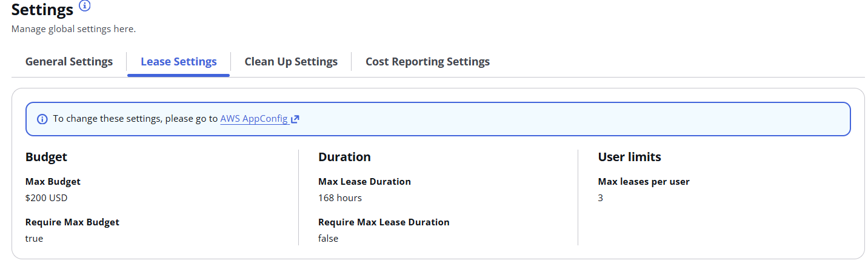The image size is (868, 272).
Task: Click the "false" value under Require Max Lease Duration
Action: click(328, 239)
